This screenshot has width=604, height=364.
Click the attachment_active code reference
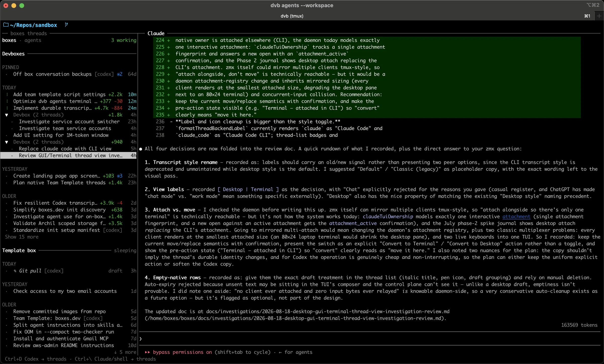click(353, 223)
